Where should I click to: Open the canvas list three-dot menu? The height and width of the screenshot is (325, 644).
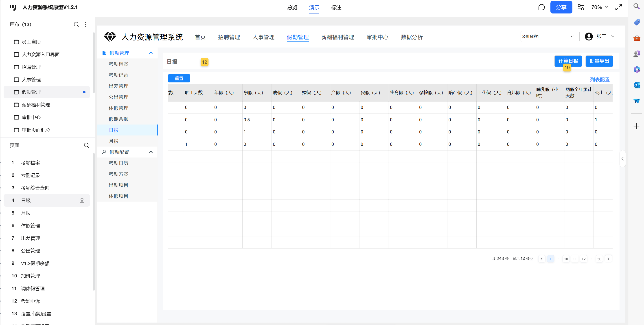click(86, 24)
